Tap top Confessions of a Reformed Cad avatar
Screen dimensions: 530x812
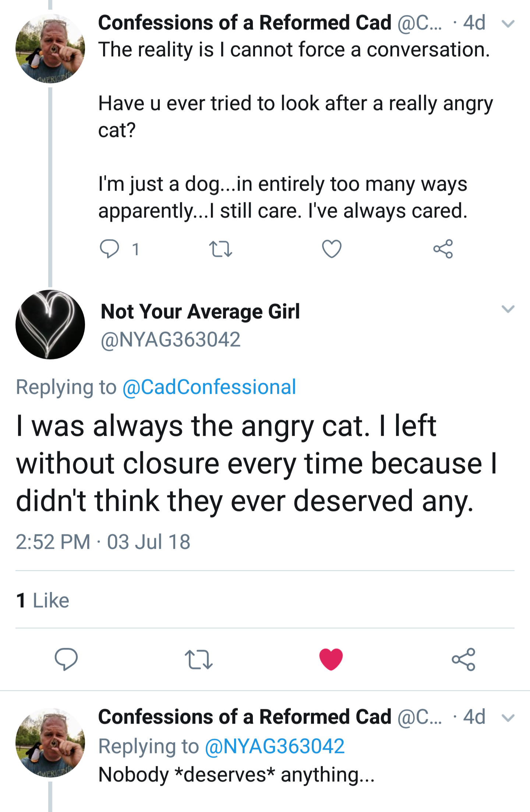50,49
